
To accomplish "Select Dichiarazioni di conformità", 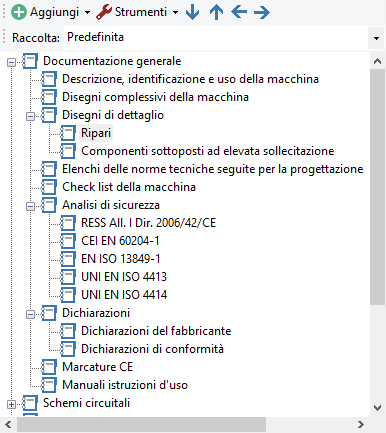I will point(153,349).
